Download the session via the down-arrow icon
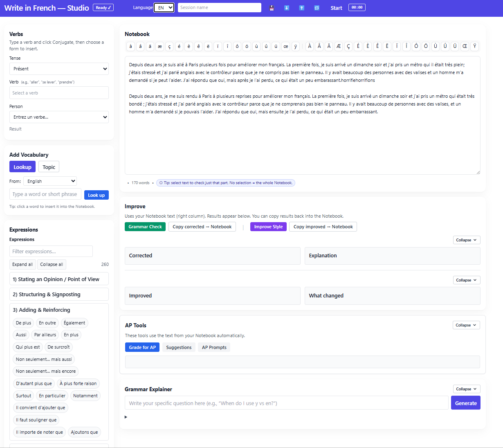The image size is (503, 448). click(x=287, y=7)
